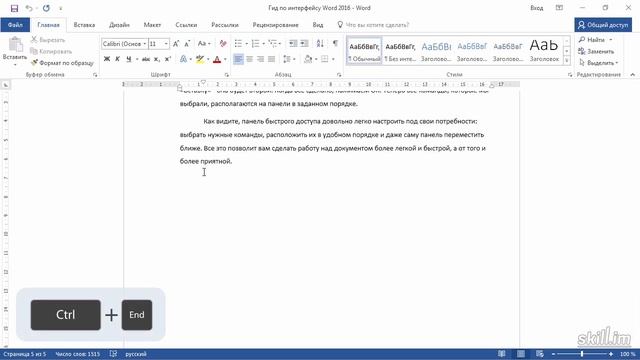The width and height of the screenshot is (640, 360).
Task: Open shading color dropdown
Action: pos(316,59)
